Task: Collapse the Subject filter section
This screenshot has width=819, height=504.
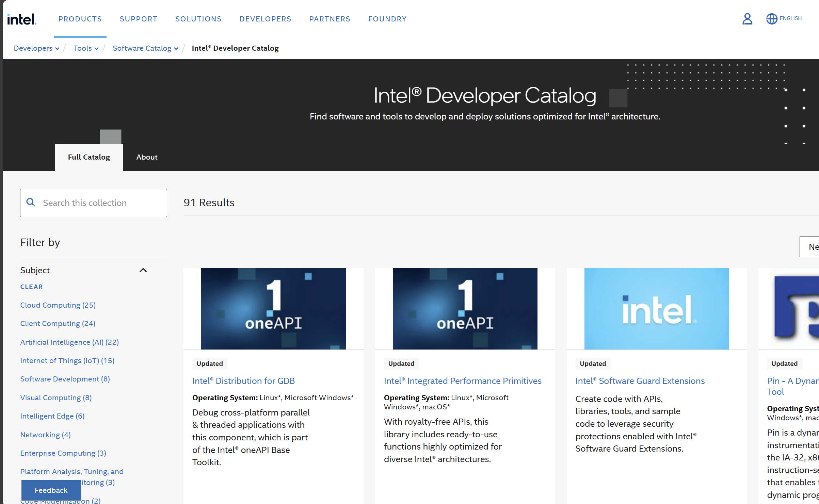Action: [143, 270]
